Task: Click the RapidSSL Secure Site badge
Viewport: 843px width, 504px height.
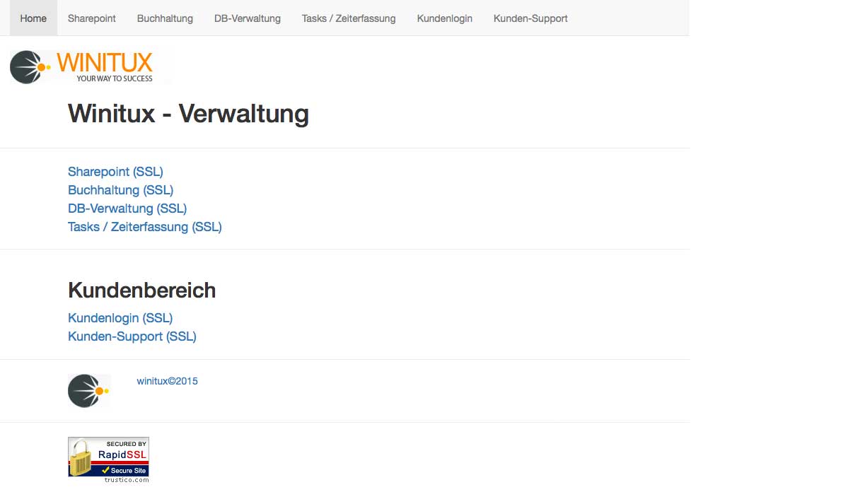Action: coord(108,460)
